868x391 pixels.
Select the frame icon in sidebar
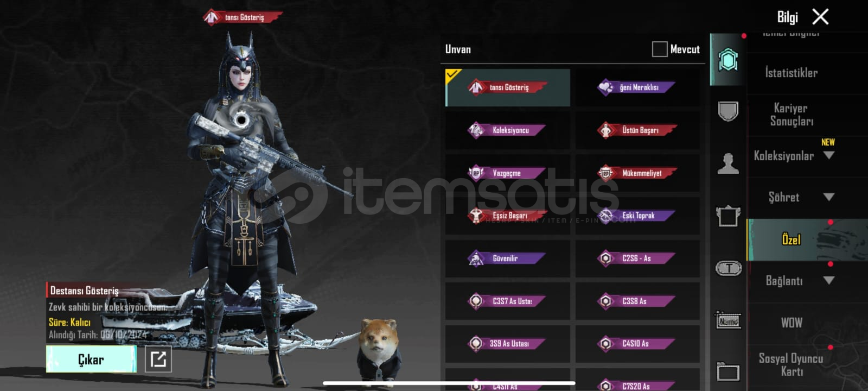pos(728,216)
